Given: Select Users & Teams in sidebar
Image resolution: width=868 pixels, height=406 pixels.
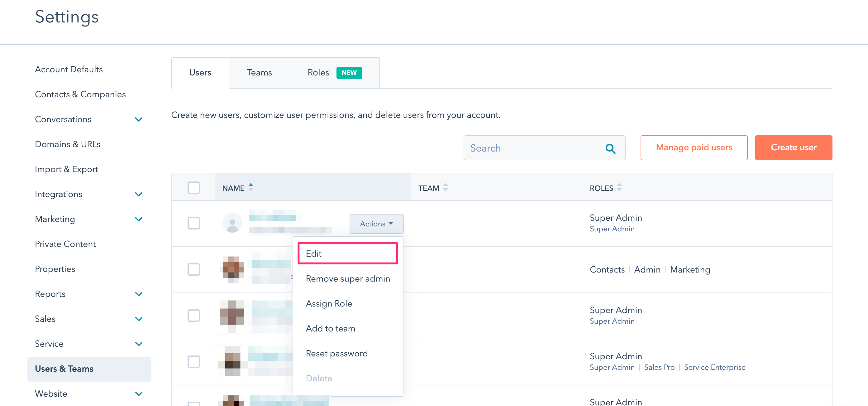Looking at the screenshot, I should 89,369.
